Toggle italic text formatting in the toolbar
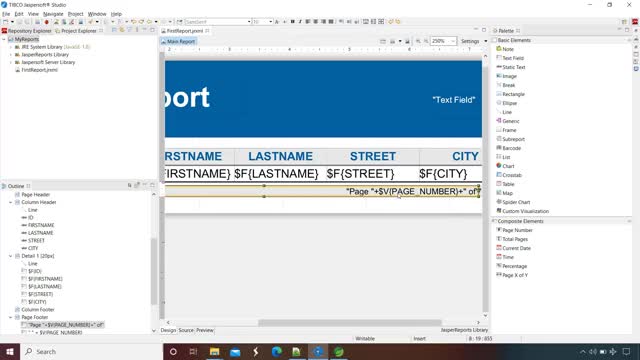 click(x=300, y=22)
